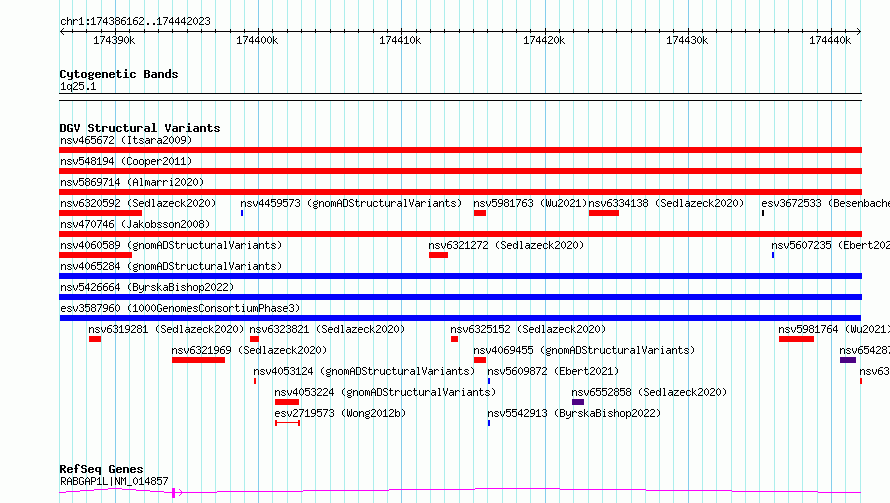Select the nsv6319281 (Sedlazeck2020) red bar

click(x=95, y=339)
